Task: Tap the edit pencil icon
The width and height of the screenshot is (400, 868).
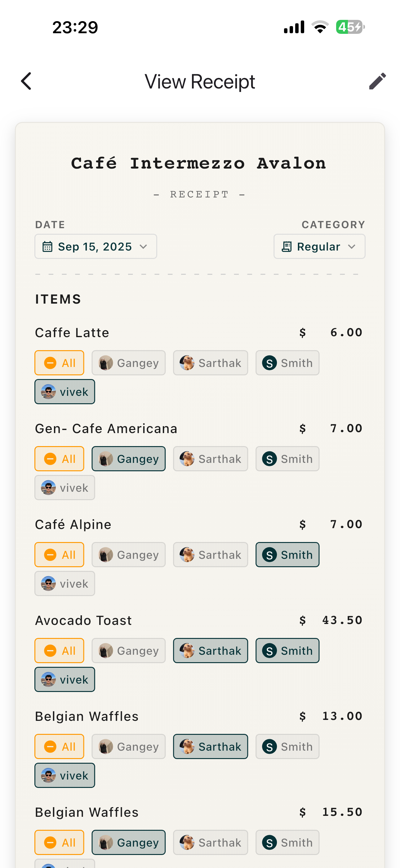Action: tap(377, 81)
